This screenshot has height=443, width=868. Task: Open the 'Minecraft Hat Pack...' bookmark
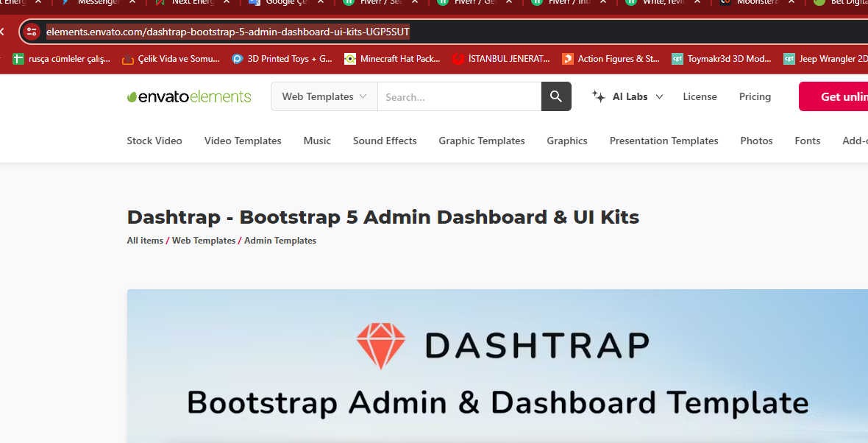coord(392,59)
